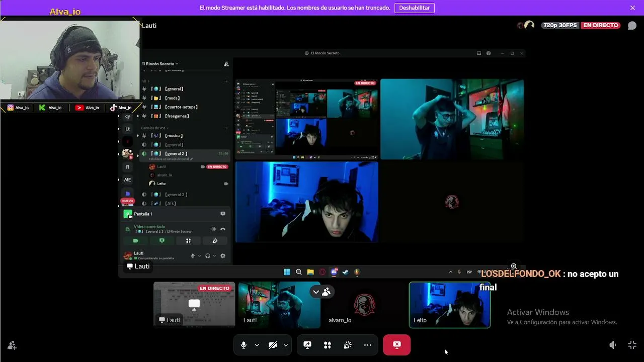The height and width of the screenshot is (362, 644).
Task: Open the activities button in the call bar
Action: point(328,345)
